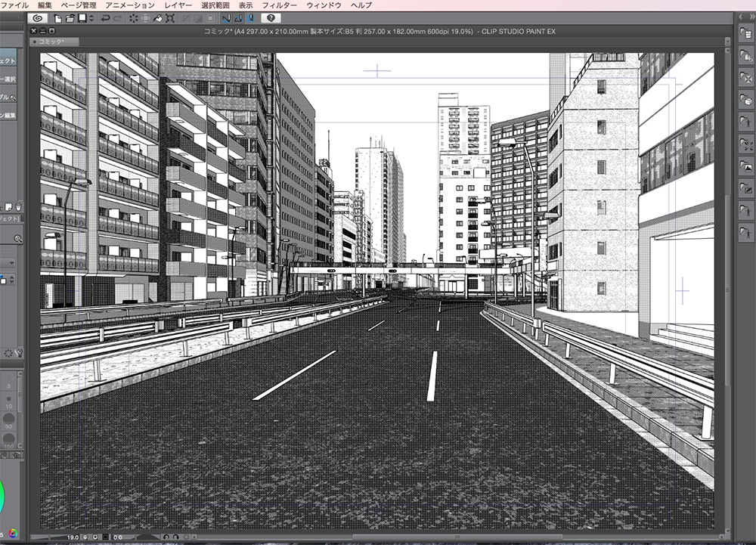The height and width of the screenshot is (545, 756).
Task: Select the color swatch at the toolbar bottom
Action: click(x=12, y=533)
